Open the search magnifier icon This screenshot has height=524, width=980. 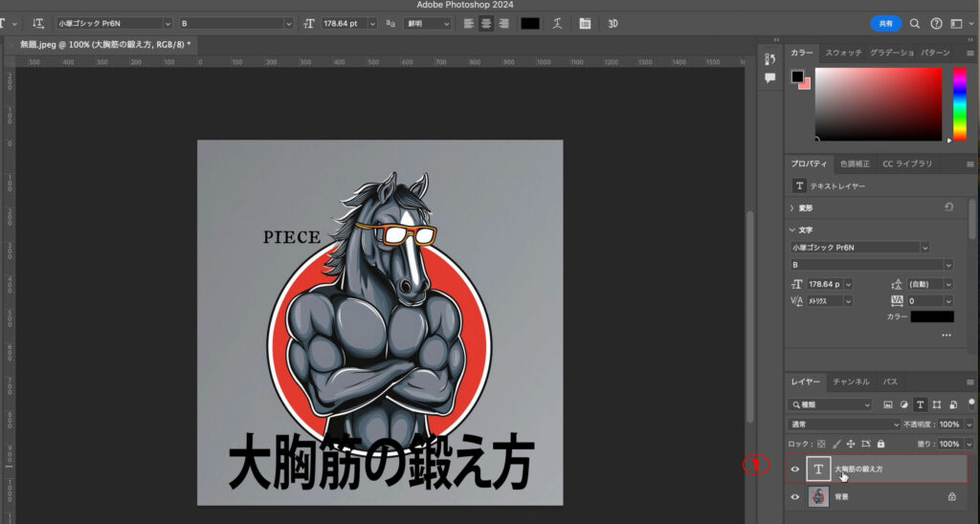point(914,24)
